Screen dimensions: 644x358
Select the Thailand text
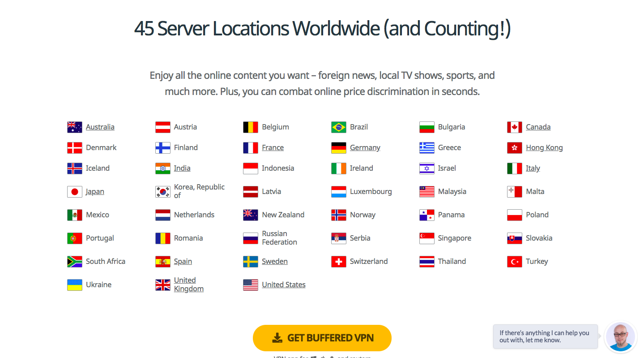pyautogui.click(x=452, y=262)
